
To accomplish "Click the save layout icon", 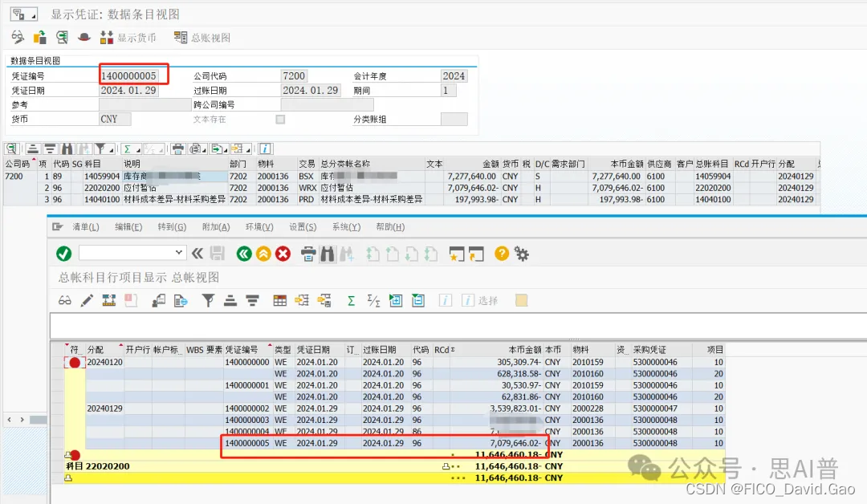I will click(x=324, y=301).
